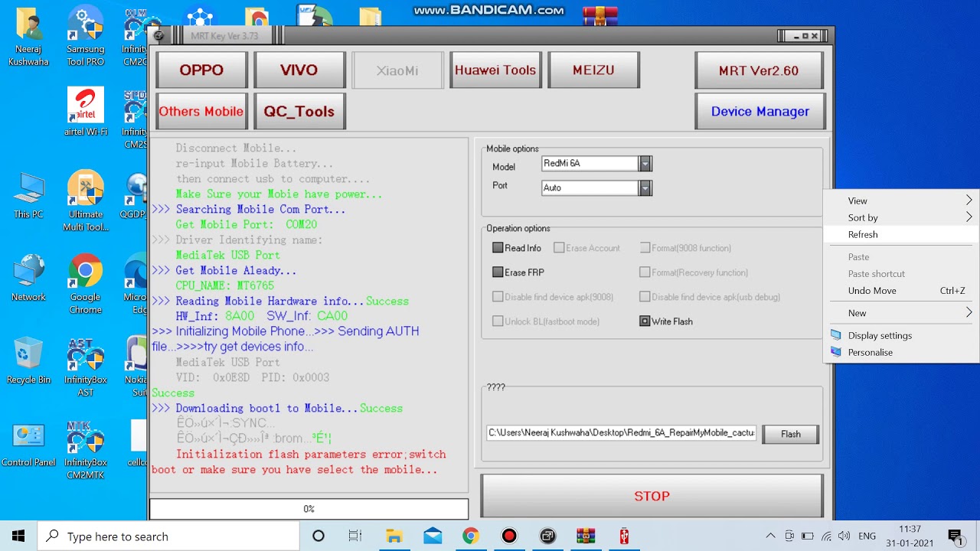Click Paste in context menu

[902, 257]
